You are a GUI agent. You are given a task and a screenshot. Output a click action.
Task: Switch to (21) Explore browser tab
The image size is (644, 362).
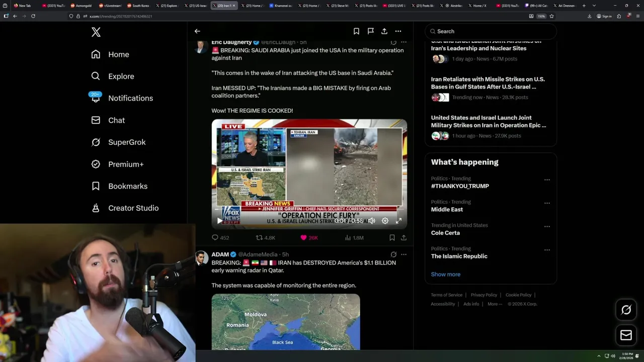click(x=167, y=6)
